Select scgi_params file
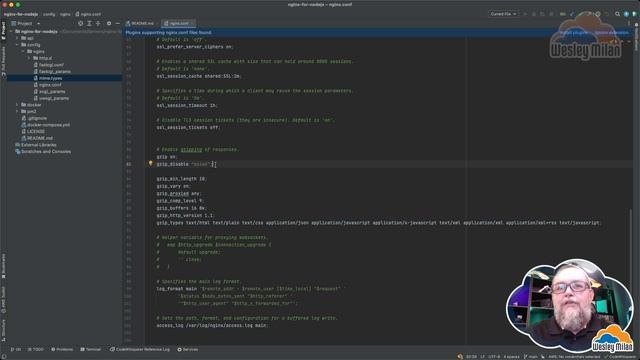Viewport: 640px width, 360px height. [49, 91]
